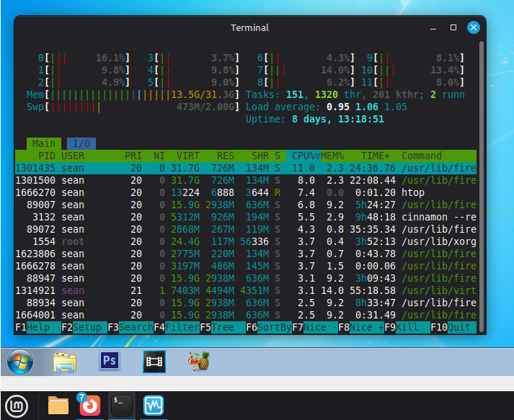
Task: Select process row PID 1664001
Action: point(246,315)
